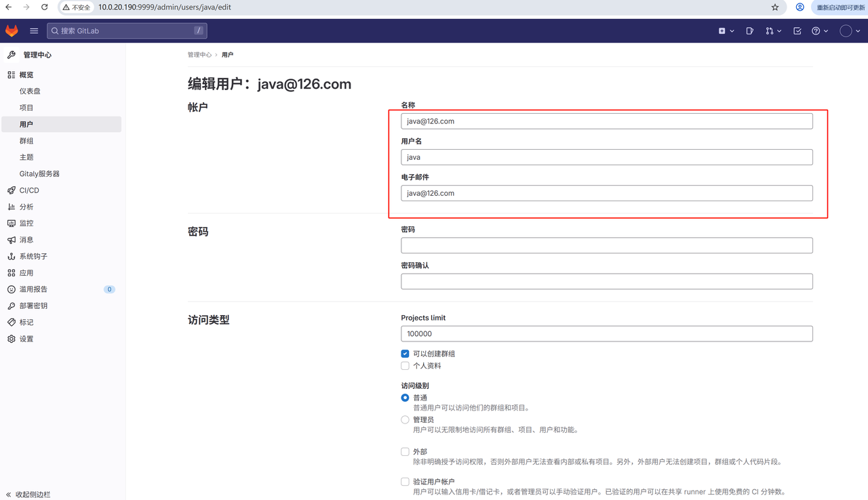Click the GitLab fox logo
The width and height of the screenshot is (868, 500).
click(x=12, y=30)
